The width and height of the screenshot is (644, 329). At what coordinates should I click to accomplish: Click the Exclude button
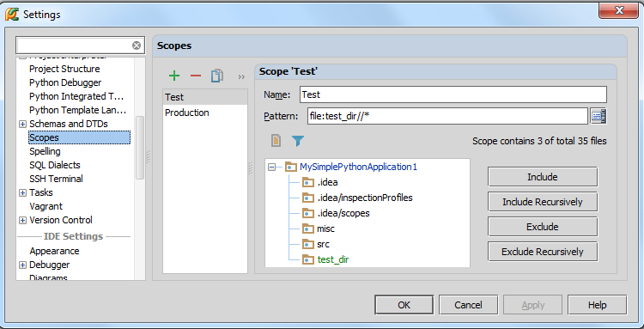coord(543,227)
